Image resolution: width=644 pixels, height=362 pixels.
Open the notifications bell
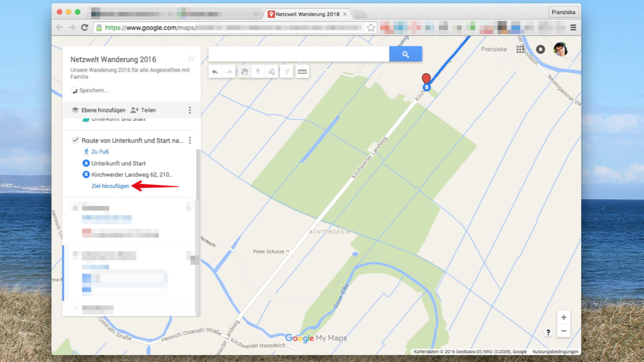[x=541, y=49]
